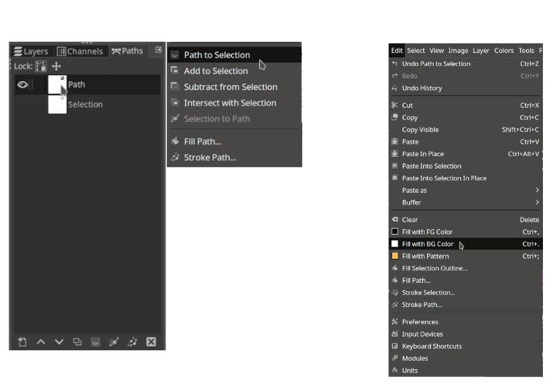Image resolution: width=556 pixels, height=392 pixels.
Task: Click the icon beside Intersect with Selection
Action: pyautogui.click(x=175, y=103)
